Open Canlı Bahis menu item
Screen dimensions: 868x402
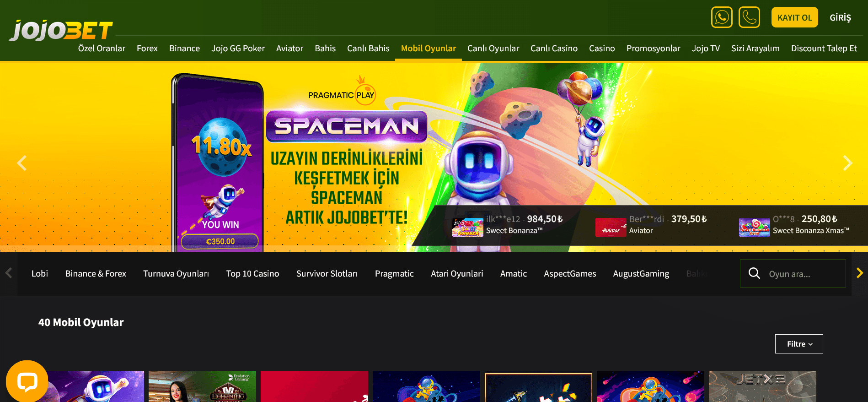tap(368, 48)
